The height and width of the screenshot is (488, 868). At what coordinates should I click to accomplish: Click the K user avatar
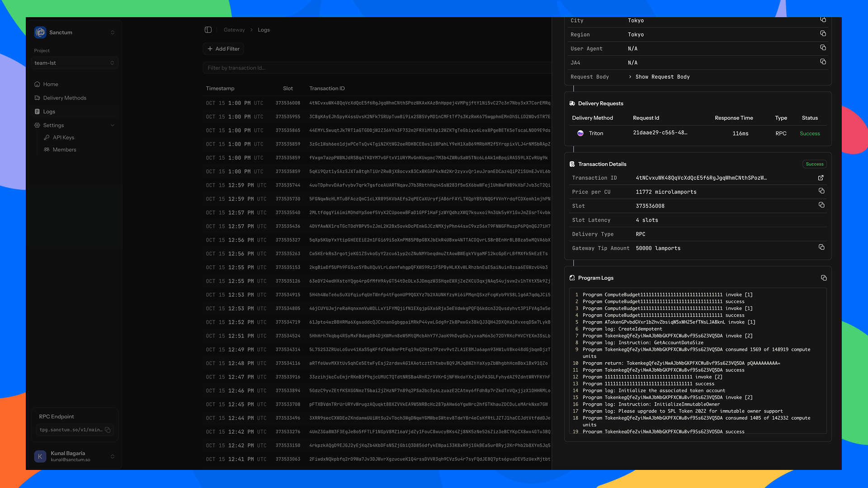pyautogui.click(x=40, y=456)
